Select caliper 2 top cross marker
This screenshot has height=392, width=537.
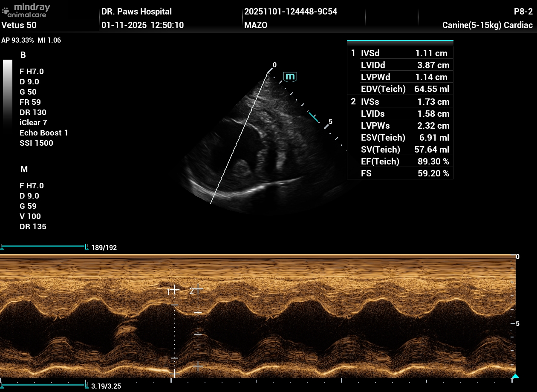tap(198, 289)
